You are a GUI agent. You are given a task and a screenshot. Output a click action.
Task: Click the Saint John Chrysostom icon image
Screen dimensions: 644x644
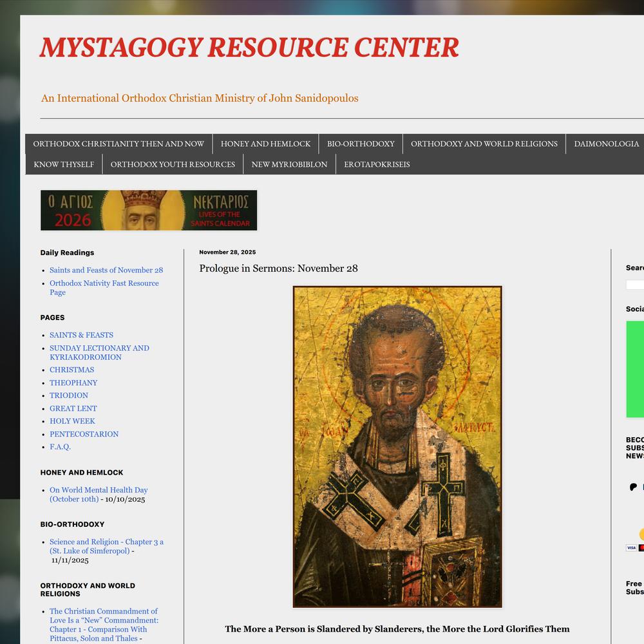click(397, 447)
